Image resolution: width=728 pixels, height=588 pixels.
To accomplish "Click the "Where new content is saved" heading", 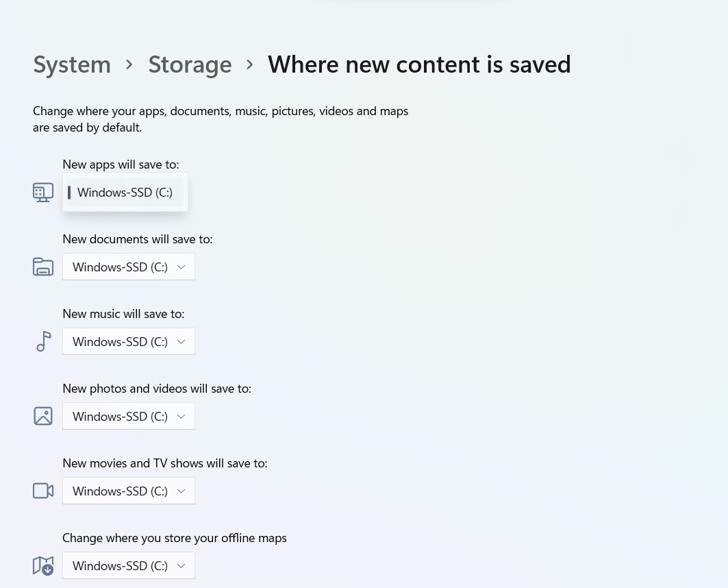I will tap(419, 64).
